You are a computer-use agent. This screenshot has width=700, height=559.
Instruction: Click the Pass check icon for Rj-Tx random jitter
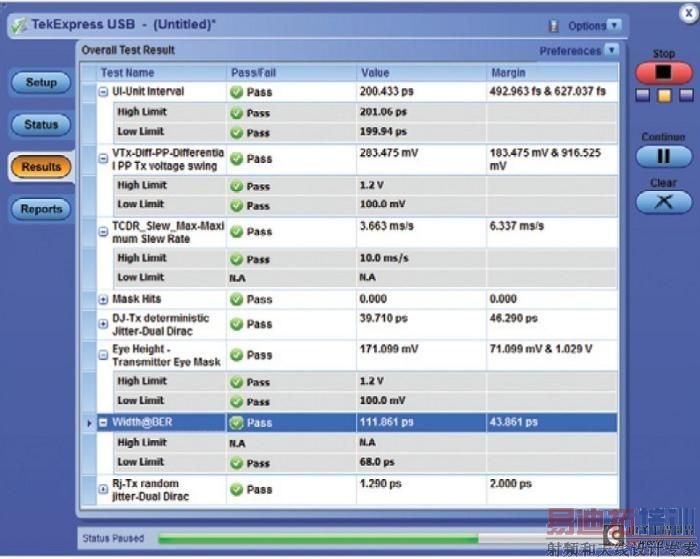[x=237, y=490]
